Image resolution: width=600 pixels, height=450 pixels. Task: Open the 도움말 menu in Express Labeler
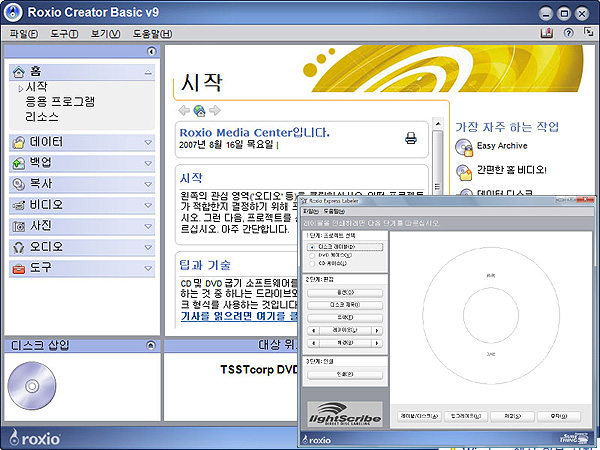pos(334,211)
